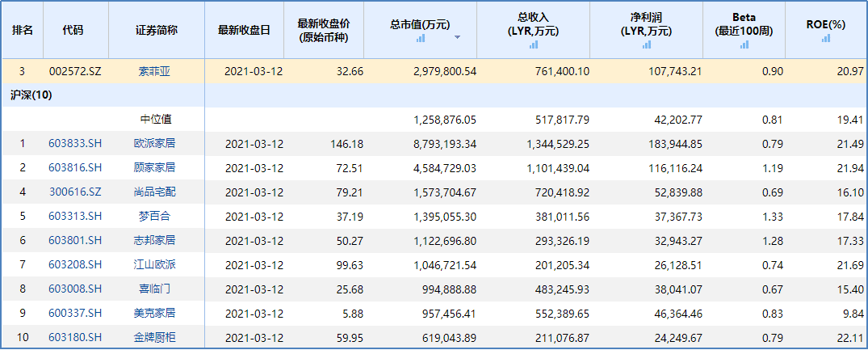Select the 代码 column header

click(75, 30)
